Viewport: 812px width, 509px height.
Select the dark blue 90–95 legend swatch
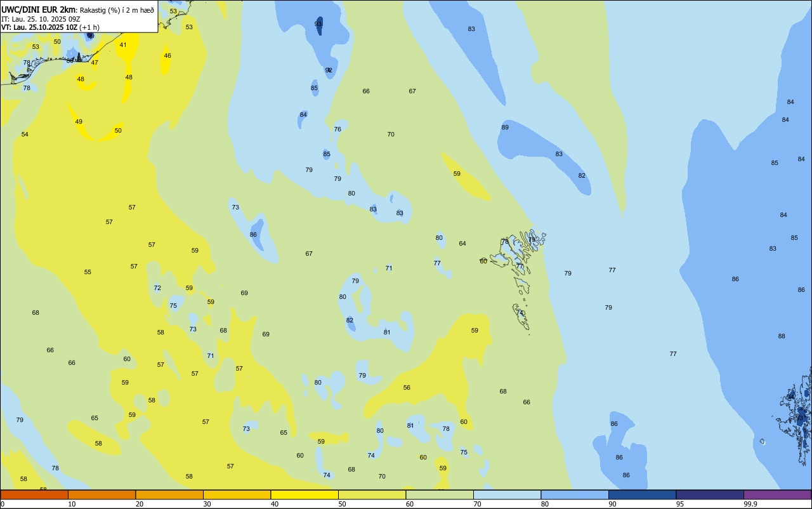(642, 494)
